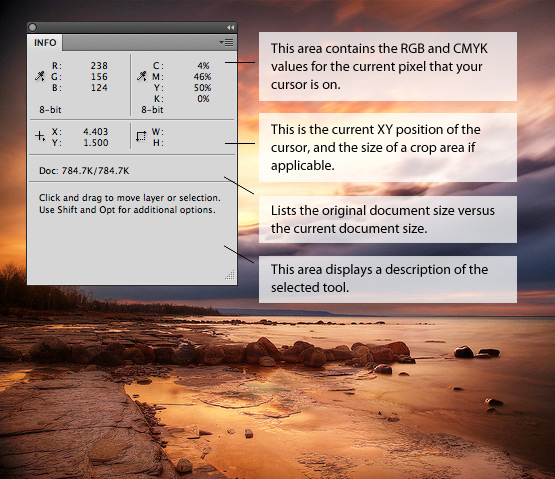
Task: Click the move layer tool hint text
Action: [x=130, y=204]
